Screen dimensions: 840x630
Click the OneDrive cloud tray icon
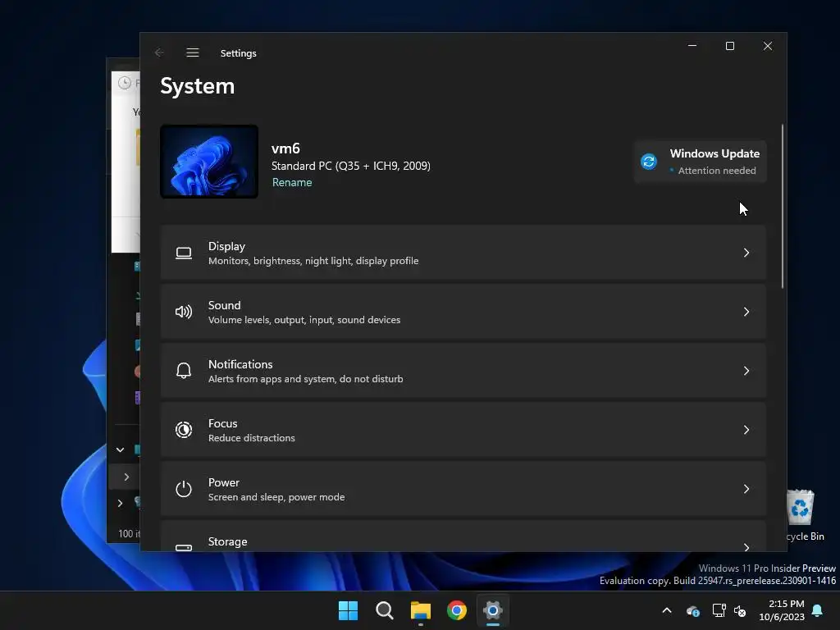pos(692,610)
